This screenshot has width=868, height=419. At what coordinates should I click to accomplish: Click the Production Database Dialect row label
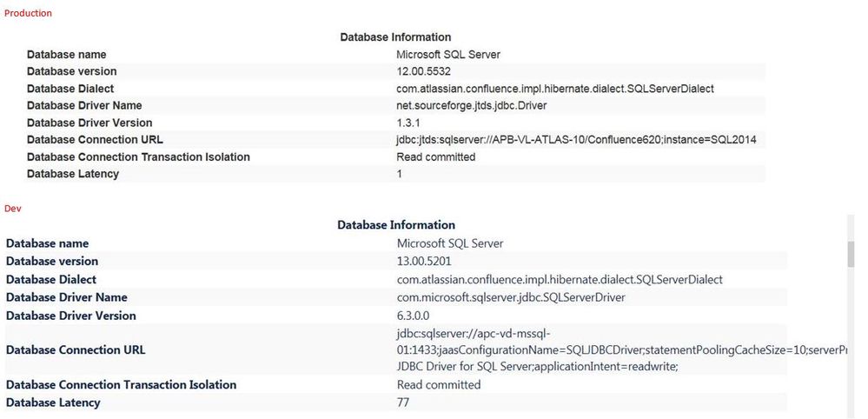tap(70, 89)
